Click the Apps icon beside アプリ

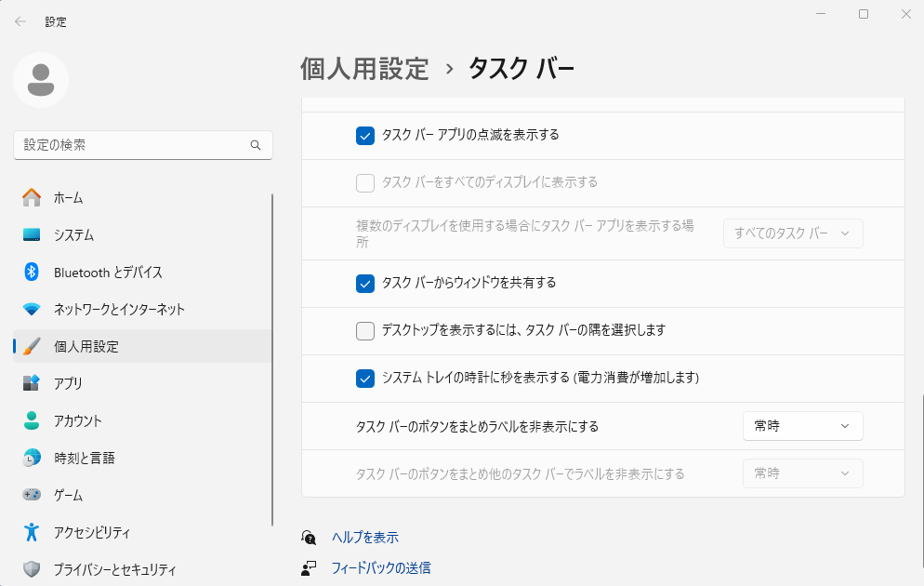tap(32, 383)
